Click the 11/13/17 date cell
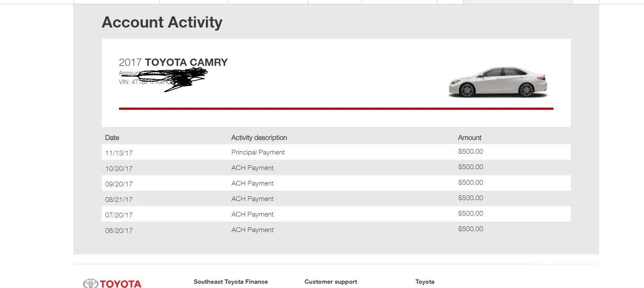This screenshot has width=644, height=288. tap(119, 153)
